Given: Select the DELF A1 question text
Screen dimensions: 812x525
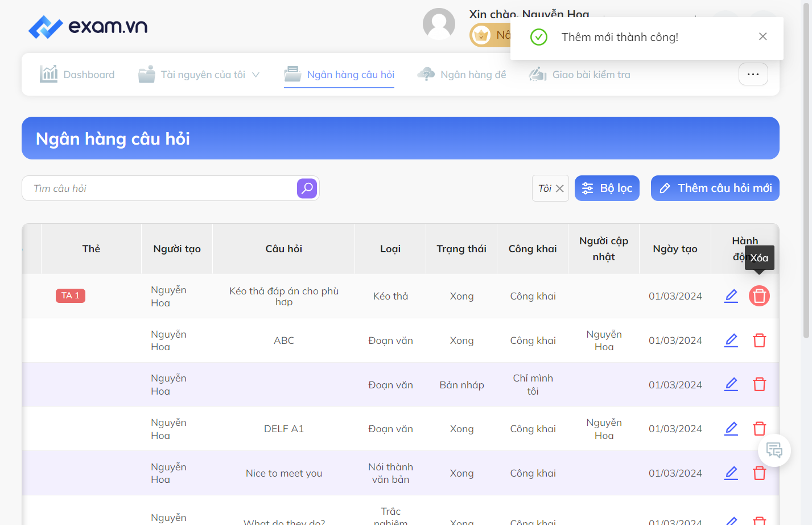Looking at the screenshot, I should (x=284, y=429).
